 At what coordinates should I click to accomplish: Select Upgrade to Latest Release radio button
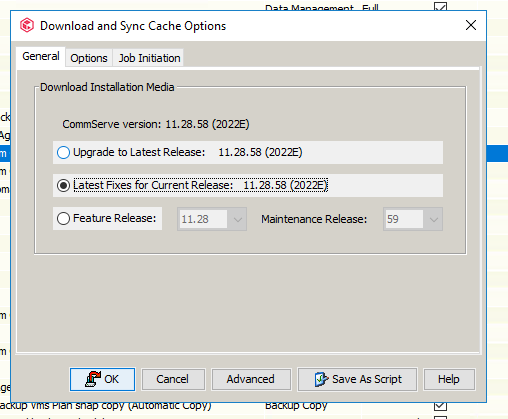[63, 153]
